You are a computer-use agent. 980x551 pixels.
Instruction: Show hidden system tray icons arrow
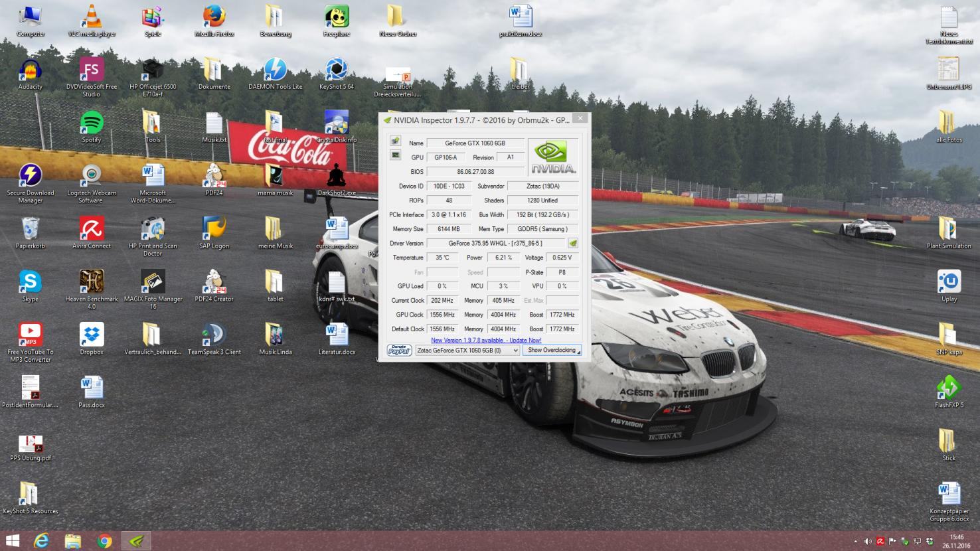point(855,542)
